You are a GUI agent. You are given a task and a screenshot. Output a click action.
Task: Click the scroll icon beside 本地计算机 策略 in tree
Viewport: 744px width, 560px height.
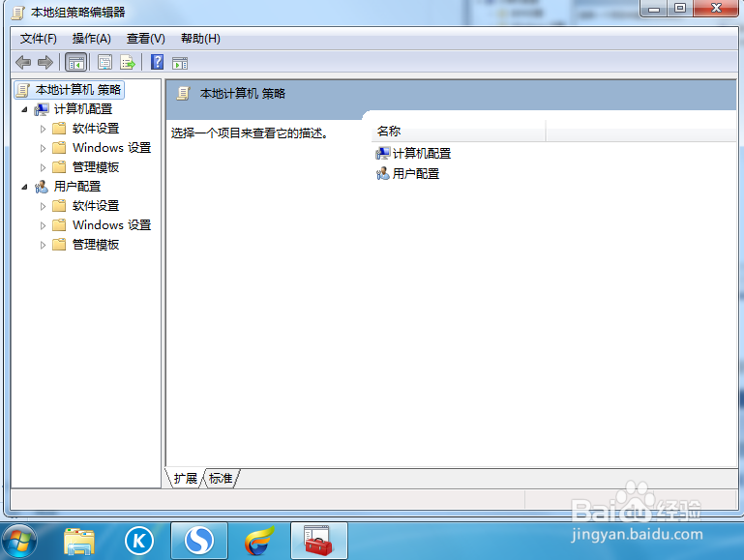pos(23,90)
